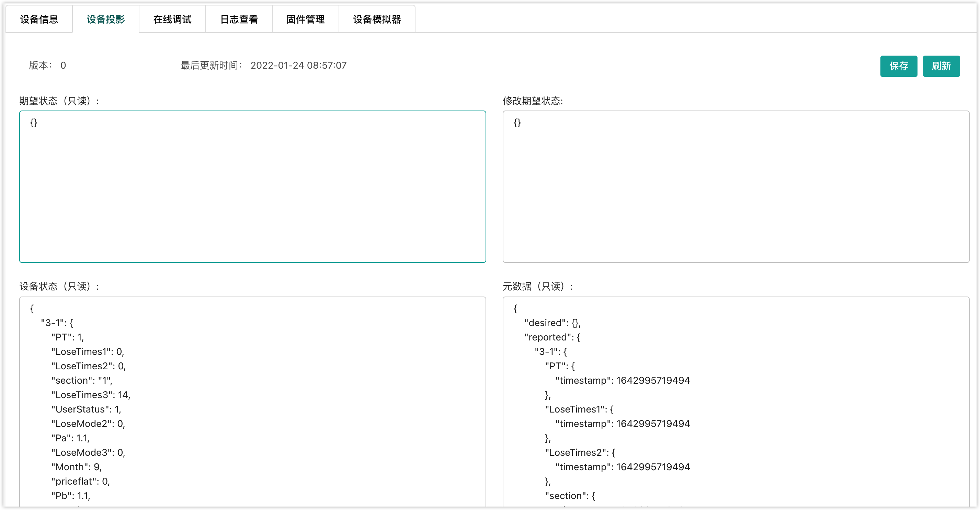This screenshot has height=510, width=980.
Task: Click the 元数据（只读） label
Action: point(537,286)
